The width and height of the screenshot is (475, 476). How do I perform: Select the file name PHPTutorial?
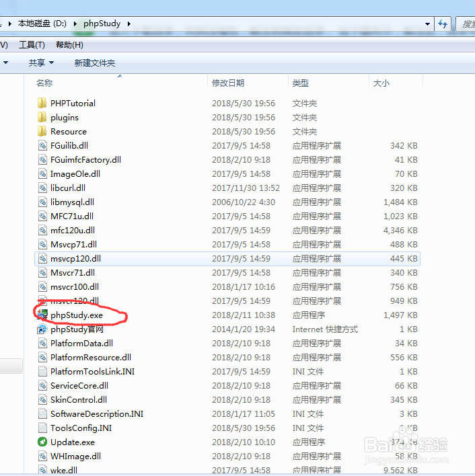tap(73, 104)
